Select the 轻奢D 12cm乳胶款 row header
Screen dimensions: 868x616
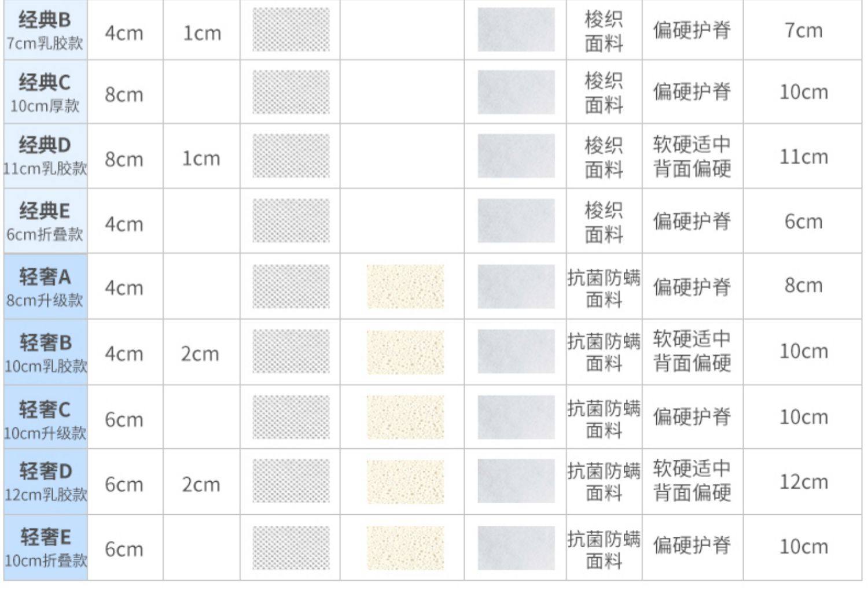coord(45,482)
